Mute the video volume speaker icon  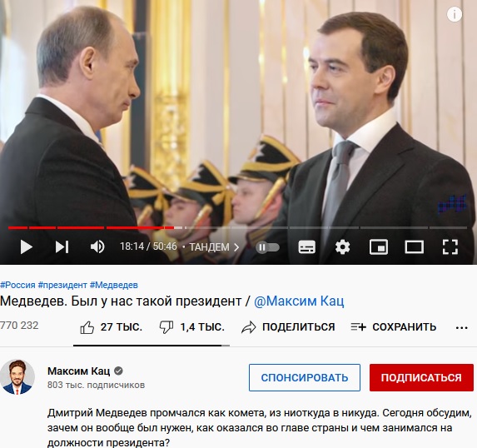click(x=97, y=246)
